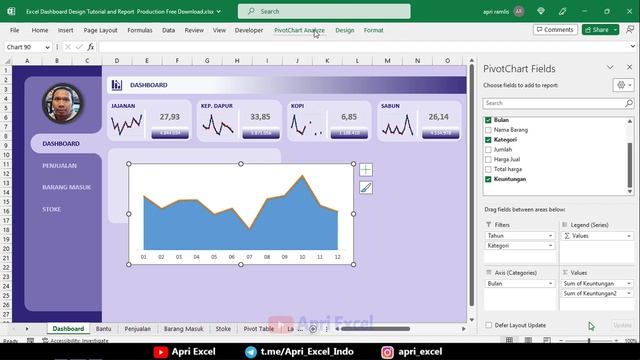Open the PivotChart Fields tools gear
Viewport: 640px width, 360px height.
coord(623,85)
